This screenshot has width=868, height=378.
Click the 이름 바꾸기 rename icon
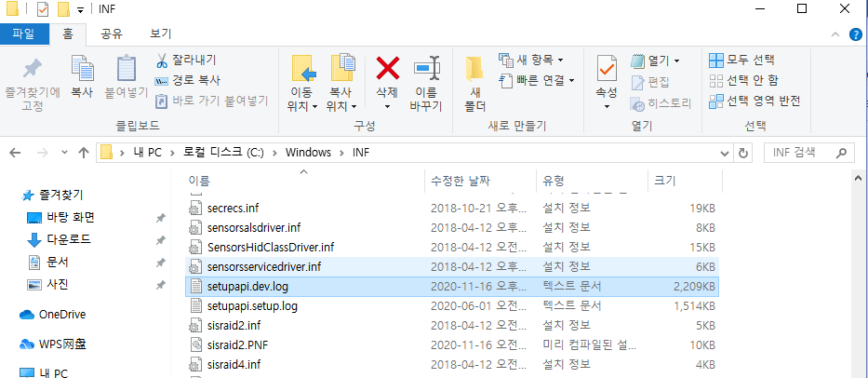[426, 68]
